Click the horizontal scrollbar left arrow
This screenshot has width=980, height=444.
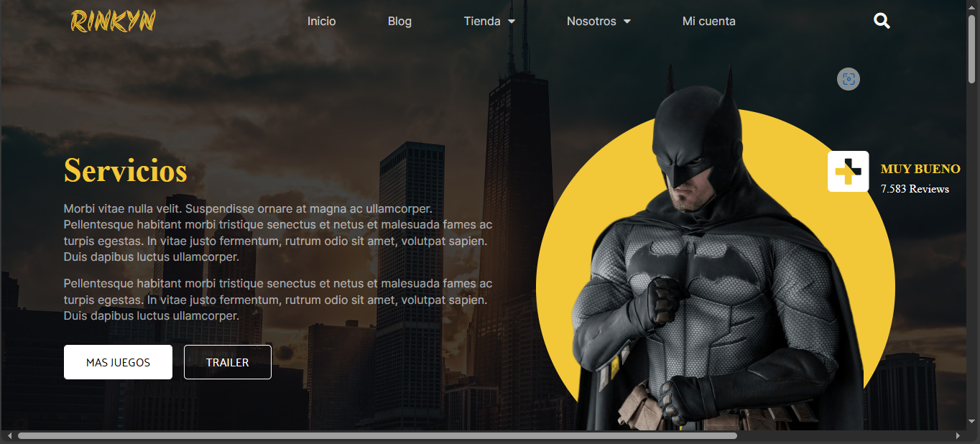[x=9, y=436]
